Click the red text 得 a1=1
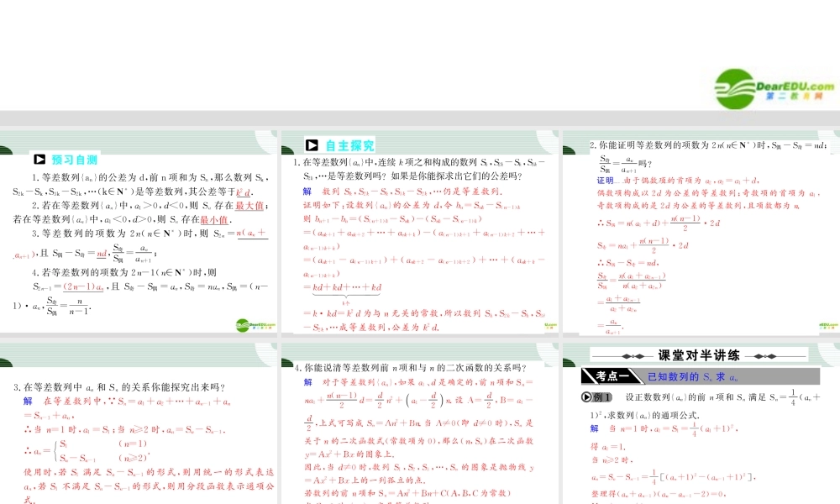The height and width of the screenshot is (504, 840). 608,447
